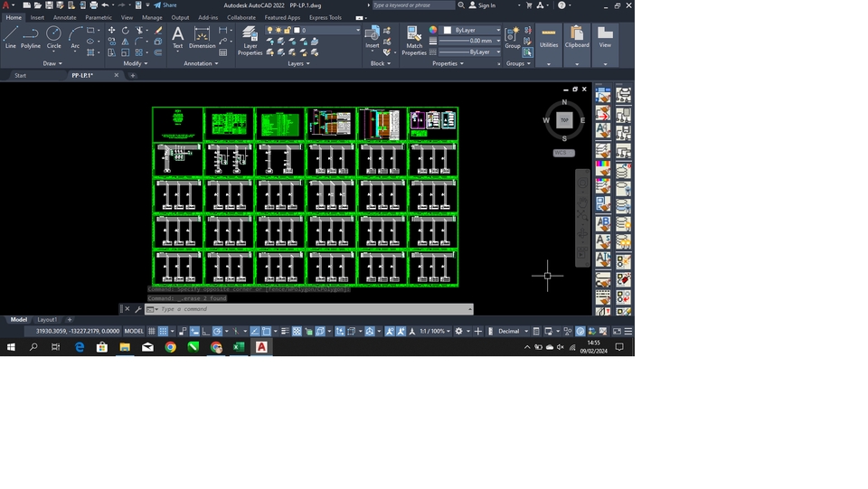Select the Arc tool
This screenshot has width=868, height=489.
[x=75, y=38]
